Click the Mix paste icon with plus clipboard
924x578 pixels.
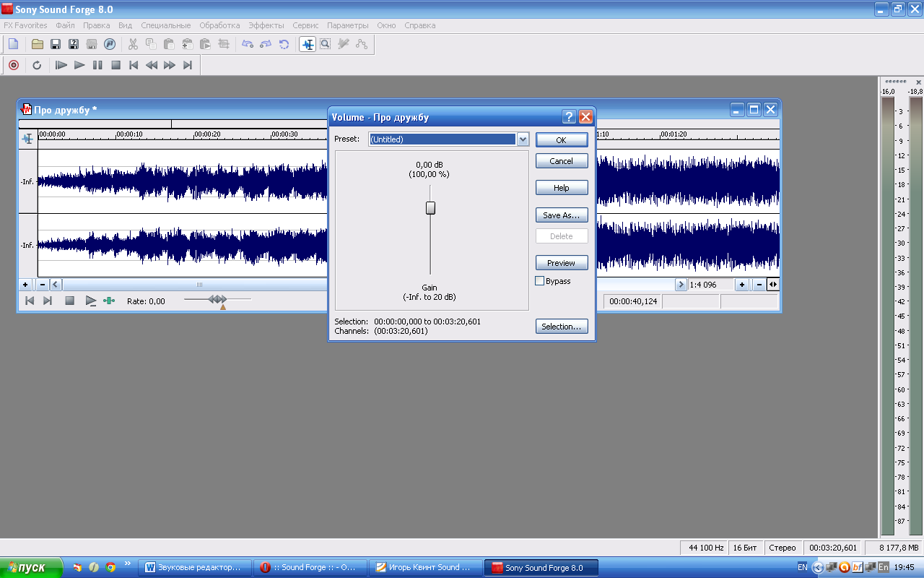point(187,44)
